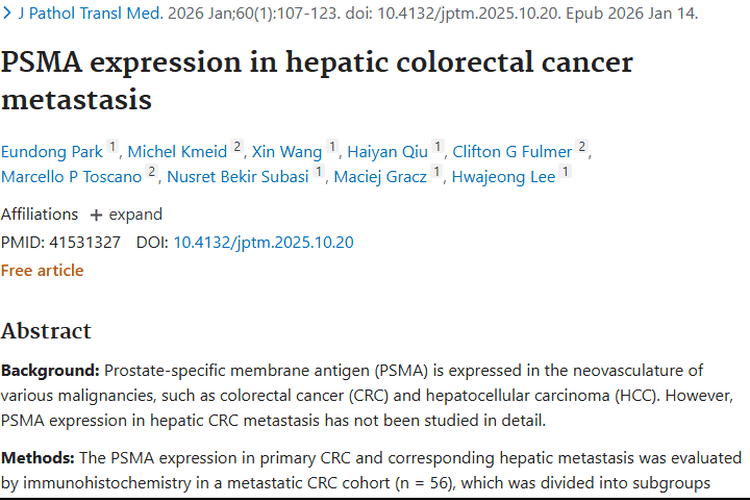The height and width of the screenshot is (500, 750).
Task: Click author Hwajeong Lee
Action: click(x=502, y=177)
